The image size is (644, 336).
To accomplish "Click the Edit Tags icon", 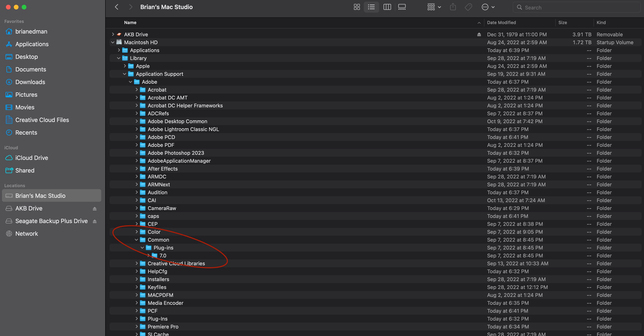I will pos(468,7).
